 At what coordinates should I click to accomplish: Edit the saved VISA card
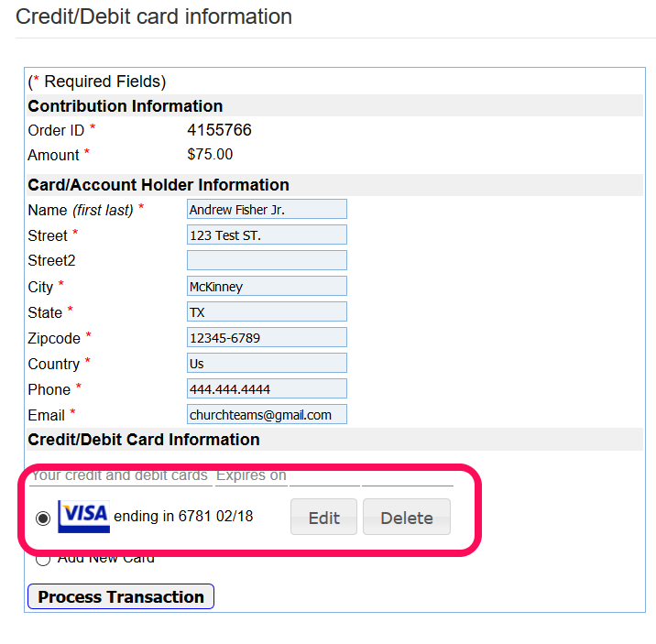323,517
